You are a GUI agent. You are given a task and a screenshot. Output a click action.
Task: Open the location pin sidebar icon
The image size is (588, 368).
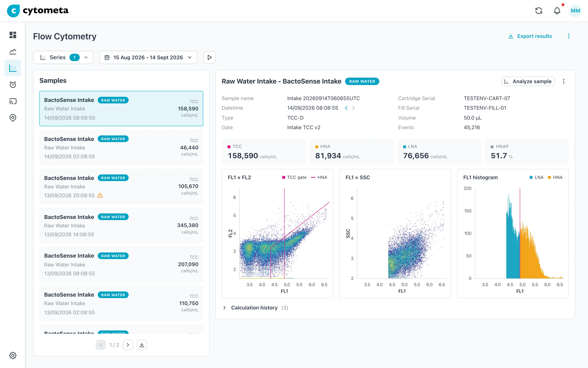[13, 118]
